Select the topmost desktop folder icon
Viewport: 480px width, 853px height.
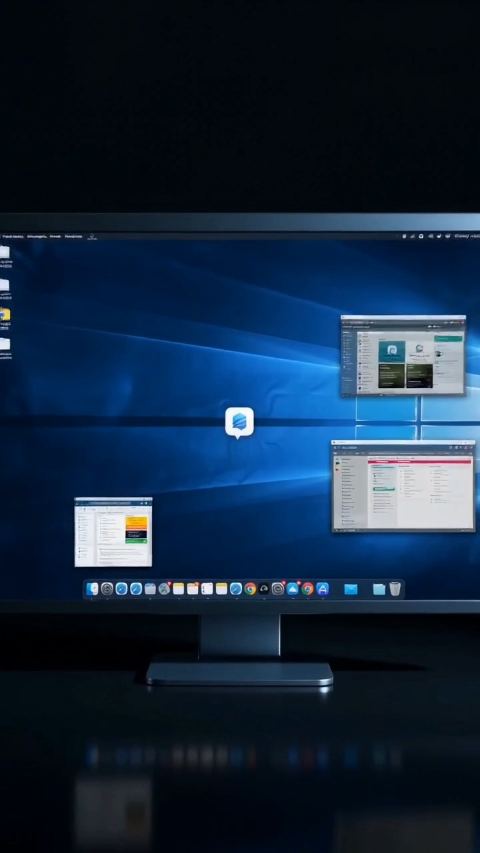click(x=4, y=252)
